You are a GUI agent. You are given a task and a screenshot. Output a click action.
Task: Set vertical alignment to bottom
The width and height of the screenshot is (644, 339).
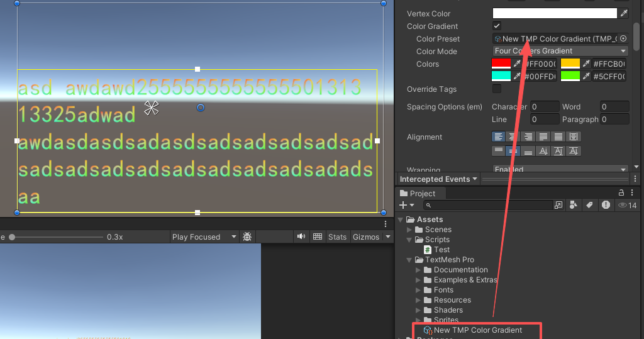click(x=528, y=151)
